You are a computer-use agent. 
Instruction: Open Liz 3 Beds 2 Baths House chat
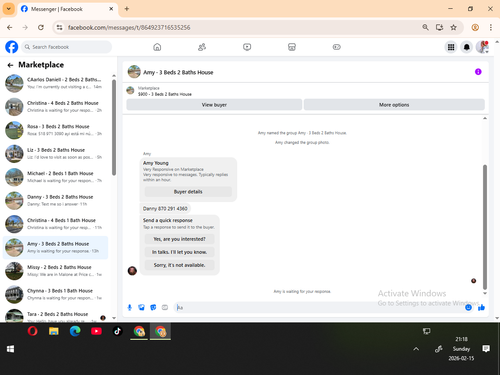coord(55,154)
